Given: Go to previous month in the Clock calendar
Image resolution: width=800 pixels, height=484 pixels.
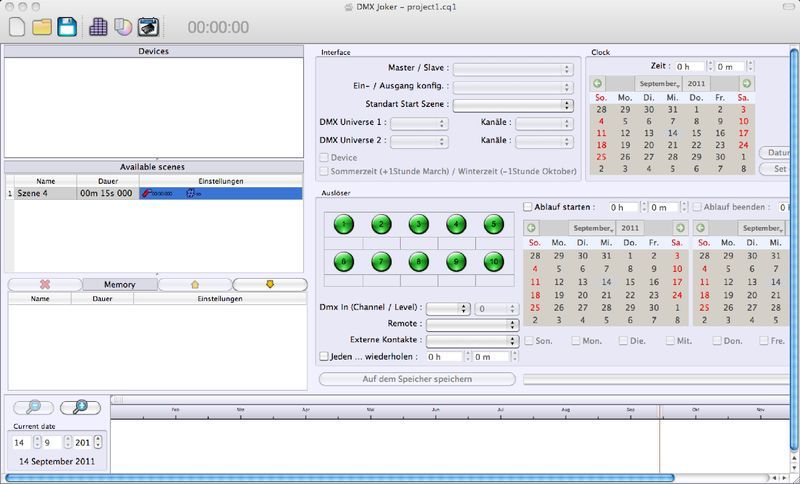Looking at the screenshot, I should tap(597, 83).
